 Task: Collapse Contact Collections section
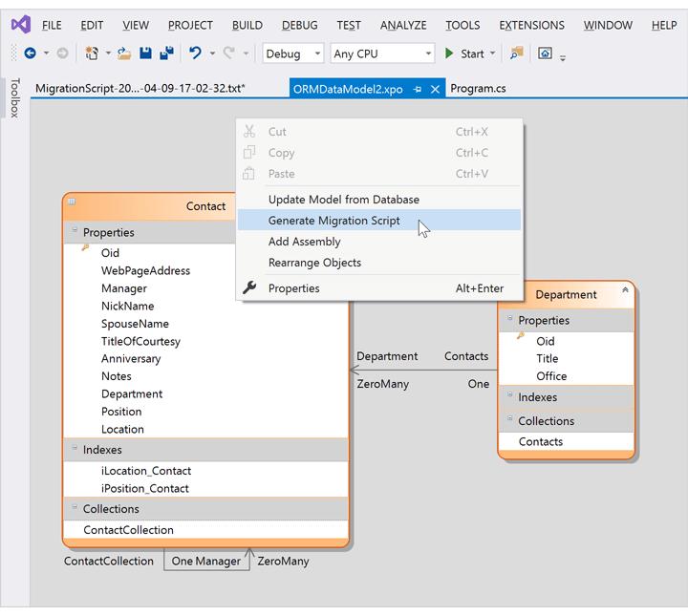tap(75, 506)
